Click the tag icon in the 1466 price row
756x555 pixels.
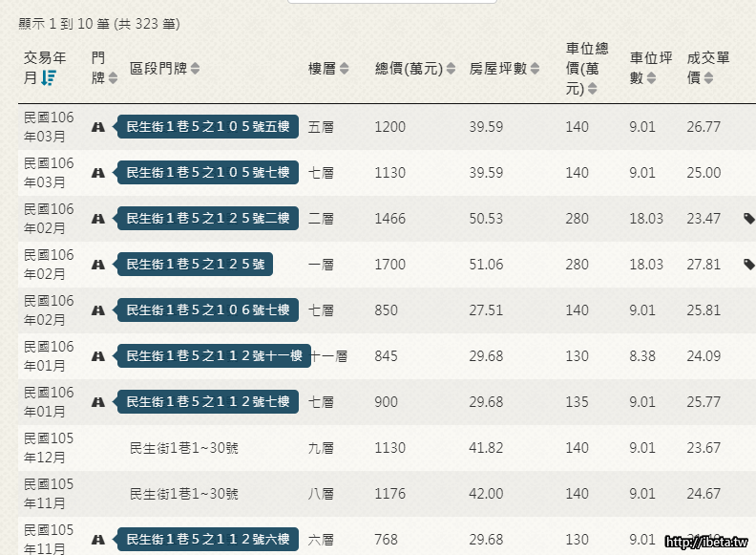[x=748, y=219]
